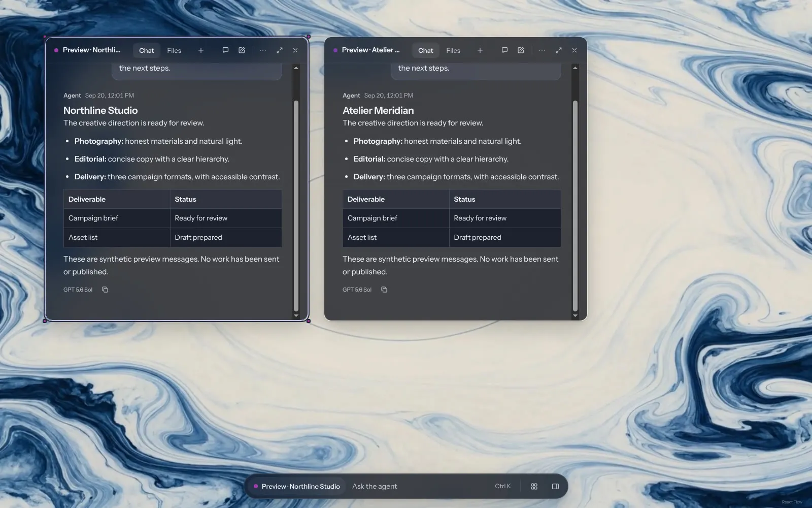Select the Atelier Meridian heading

click(x=378, y=110)
